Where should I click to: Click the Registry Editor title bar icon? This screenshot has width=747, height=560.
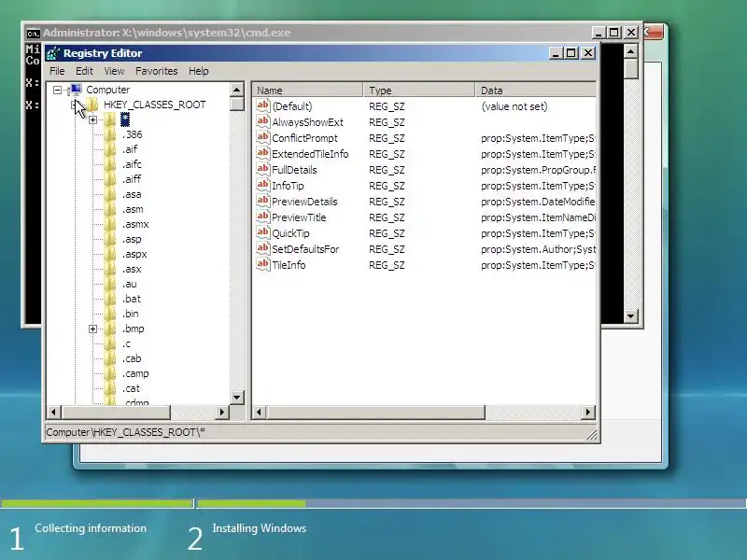(53, 53)
